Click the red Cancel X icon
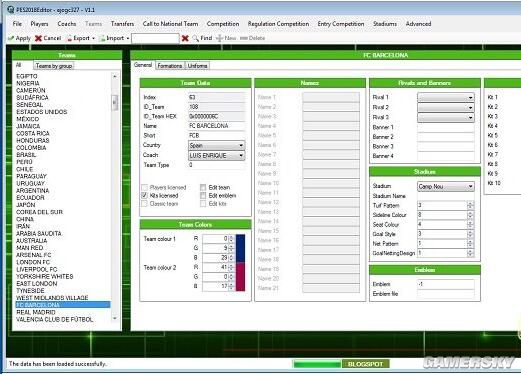521x374 pixels. tap(38, 38)
